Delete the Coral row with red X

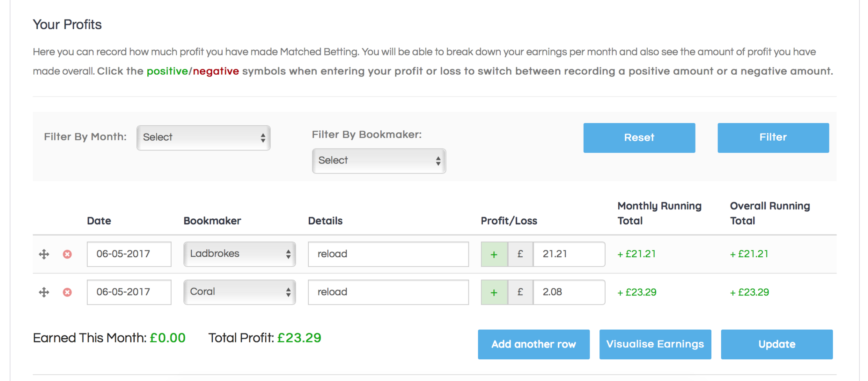67,292
